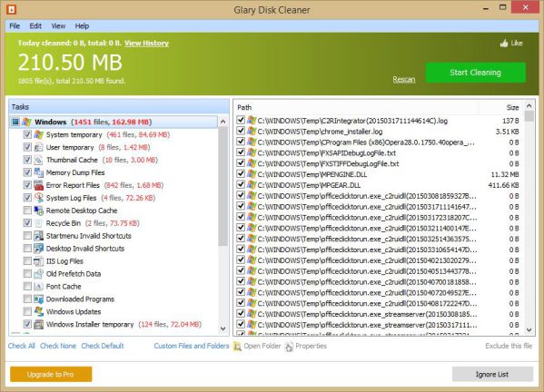Click the Properties icon
Screen dimensions: 544x392
[x=289, y=347]
